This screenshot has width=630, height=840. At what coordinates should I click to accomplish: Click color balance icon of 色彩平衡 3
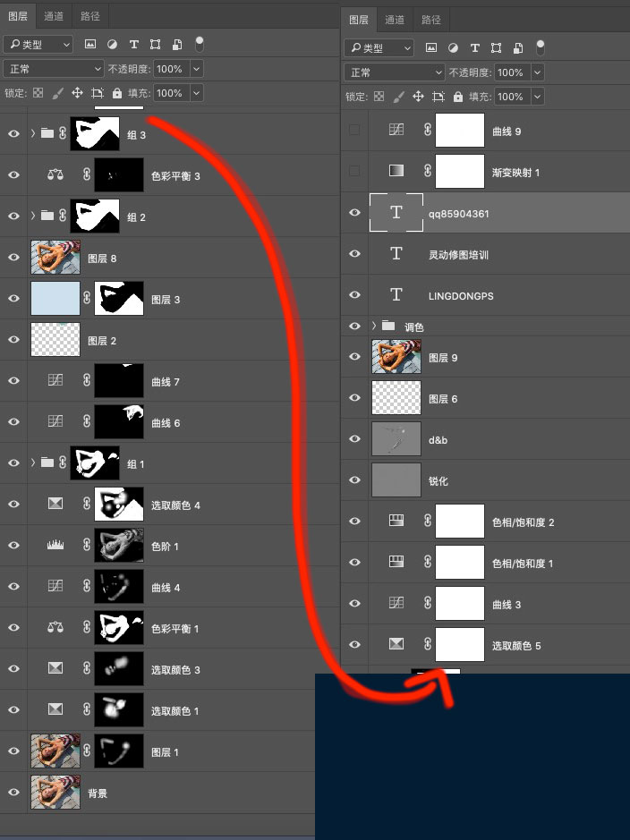coord(55,174)
